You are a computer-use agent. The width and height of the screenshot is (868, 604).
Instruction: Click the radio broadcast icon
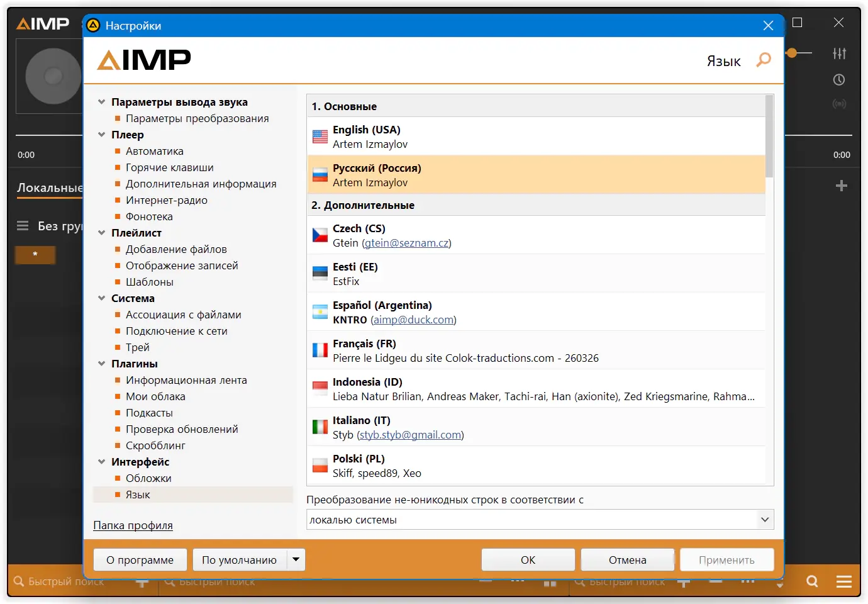click(839, 104)
